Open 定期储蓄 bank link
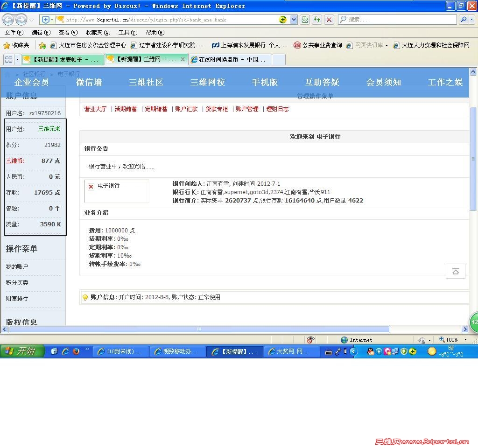Image resolution: width=478 pixels, height=448 pixels. (x=156, y=109)
